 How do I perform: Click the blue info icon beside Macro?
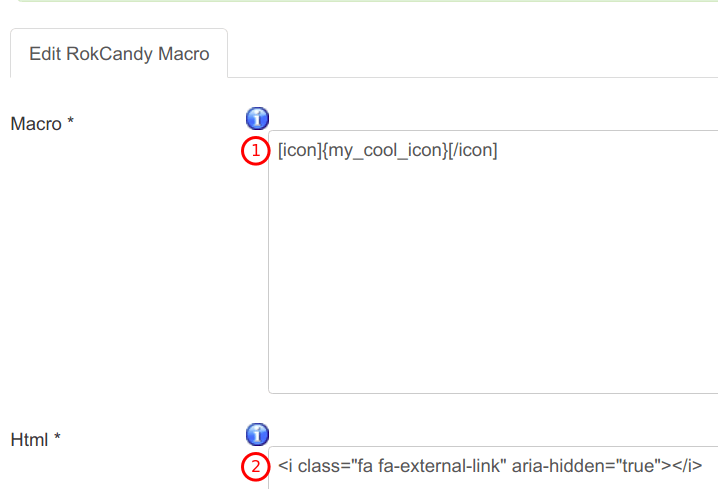click(x=257, y=119)
